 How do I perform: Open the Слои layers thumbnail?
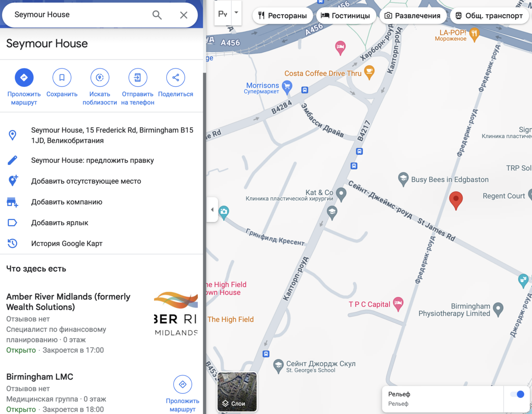(237, 392)
